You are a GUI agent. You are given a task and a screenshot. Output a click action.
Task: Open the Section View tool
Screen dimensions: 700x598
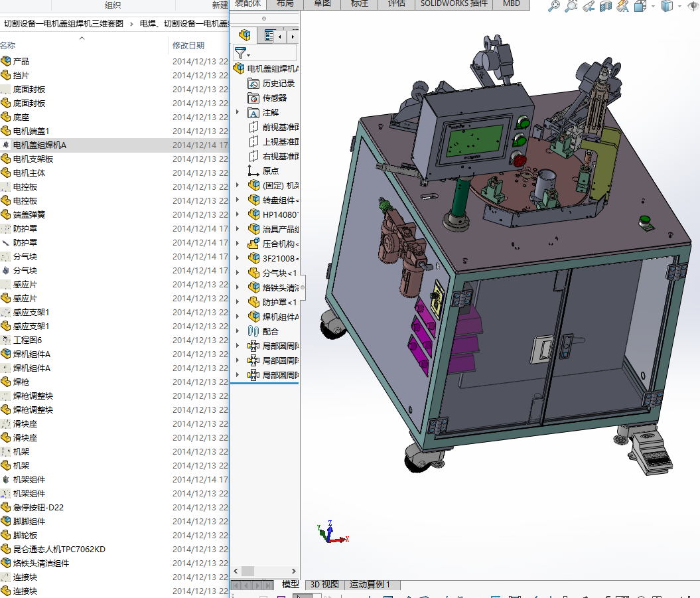pos(605,6)
